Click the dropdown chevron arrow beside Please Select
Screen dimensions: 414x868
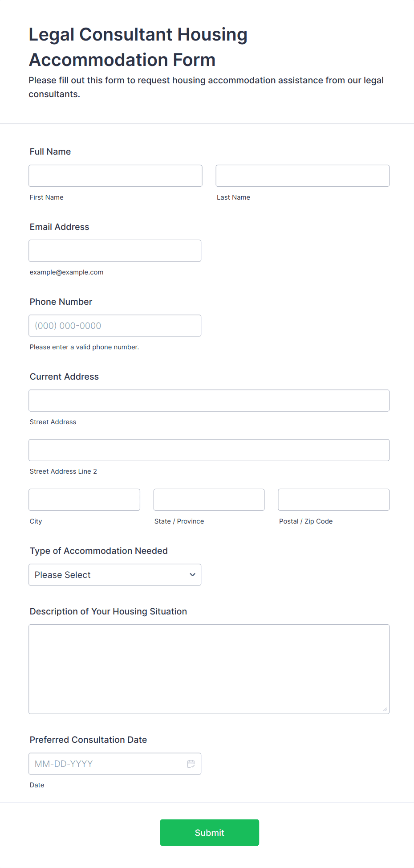pos(192,575)
